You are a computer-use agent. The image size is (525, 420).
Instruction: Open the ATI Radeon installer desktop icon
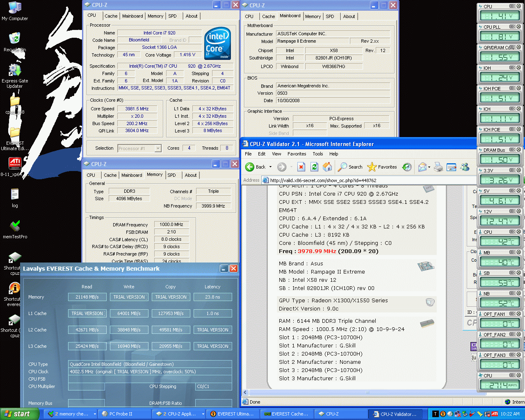[15, 167]
